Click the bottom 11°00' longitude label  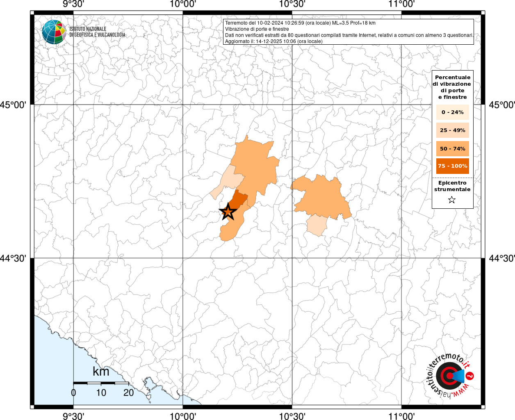[401, 416]
